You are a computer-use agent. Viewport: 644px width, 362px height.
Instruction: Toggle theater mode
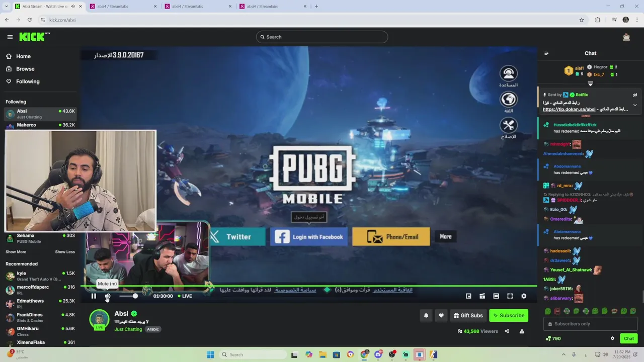(496, 296)
